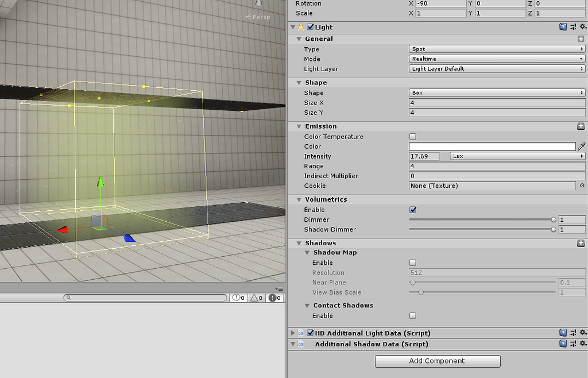Disable the Volumetrics Enable checkbox

coord(412,209)
